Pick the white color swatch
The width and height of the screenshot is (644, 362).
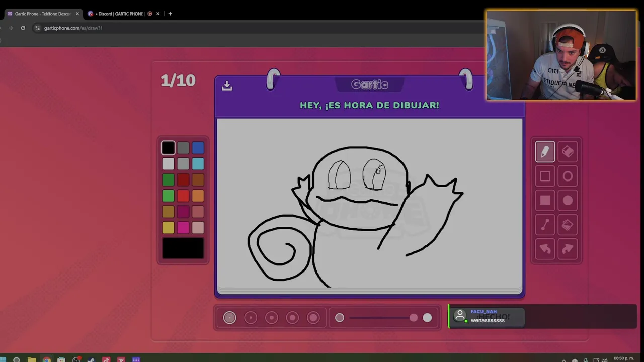[168, 164]
